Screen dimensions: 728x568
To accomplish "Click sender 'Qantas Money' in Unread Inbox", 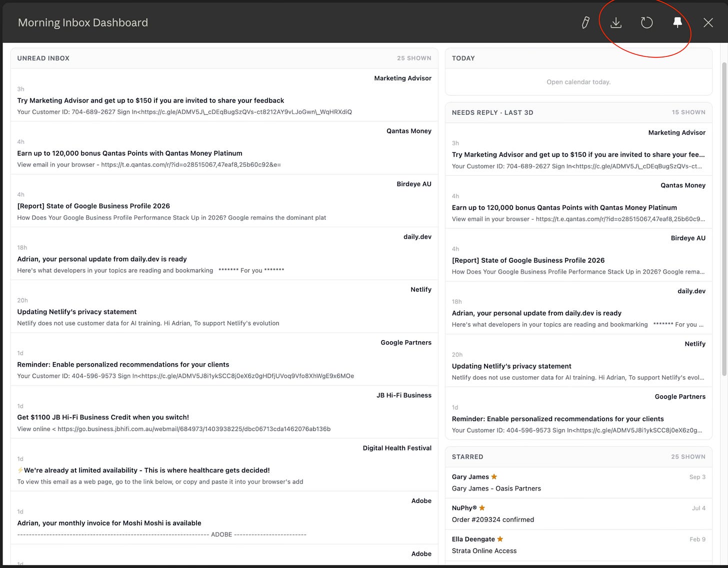I will (409, 131).
